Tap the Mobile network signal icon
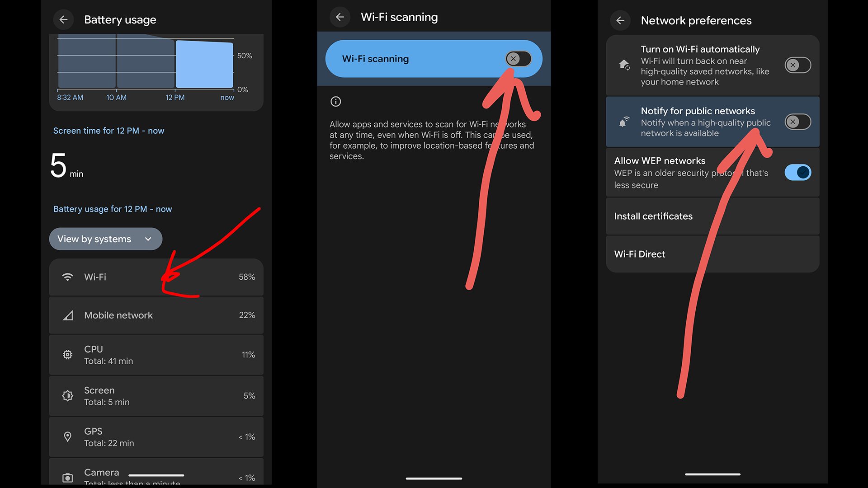 click(x=67, y=315)
